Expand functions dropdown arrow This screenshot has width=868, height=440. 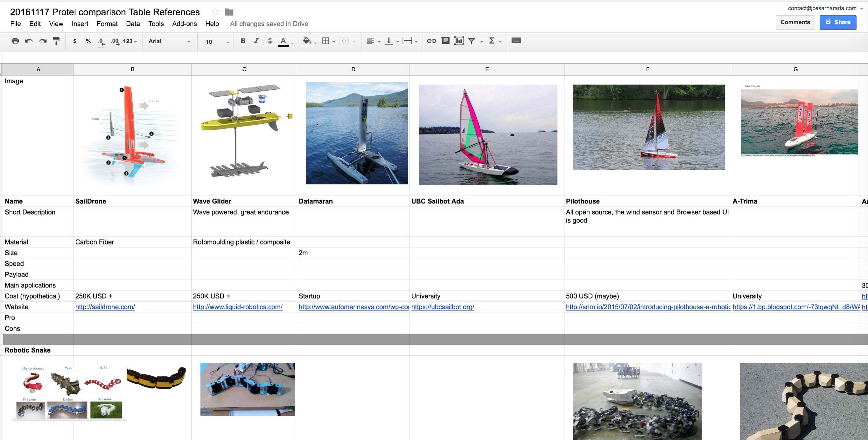pos(500,42)
